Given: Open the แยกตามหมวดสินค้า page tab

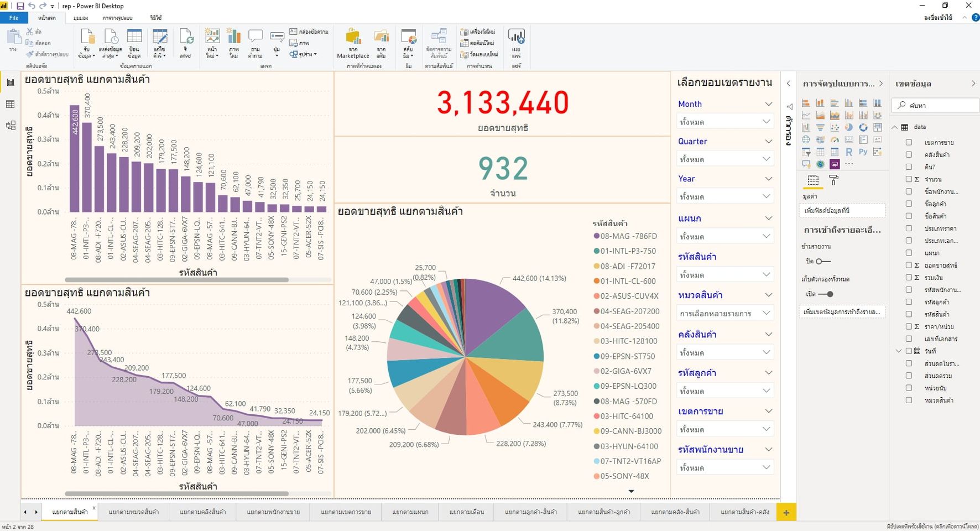Looking at the screenshot, I should (x=134, y=512).
